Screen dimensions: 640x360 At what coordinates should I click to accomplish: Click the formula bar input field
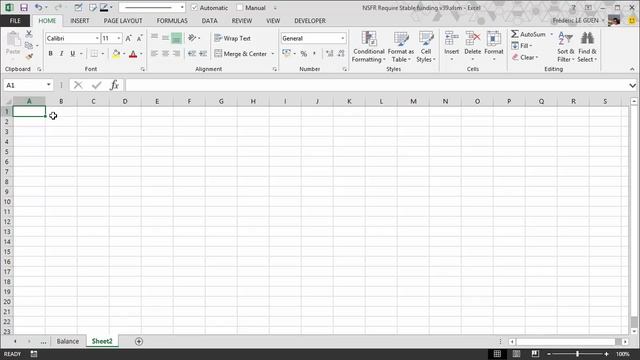(x=377, y=85)
